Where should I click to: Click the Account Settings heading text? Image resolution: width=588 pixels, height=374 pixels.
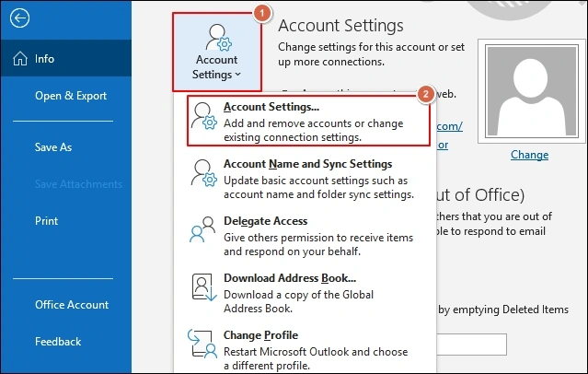[x=340, y=26]
